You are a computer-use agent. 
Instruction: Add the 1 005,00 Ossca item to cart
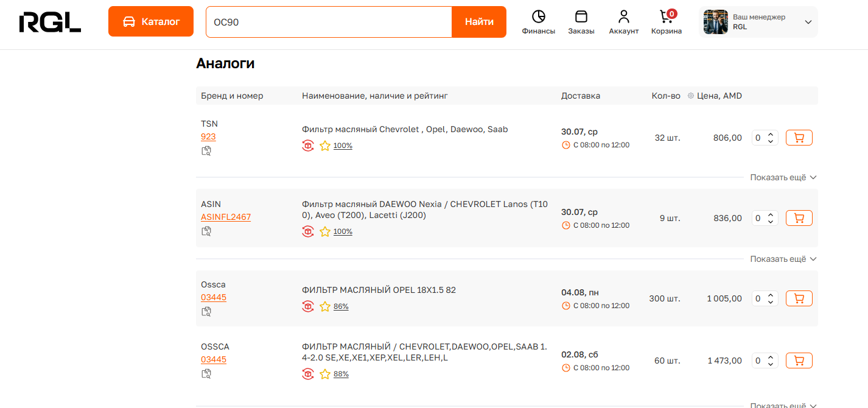[799, 298]
